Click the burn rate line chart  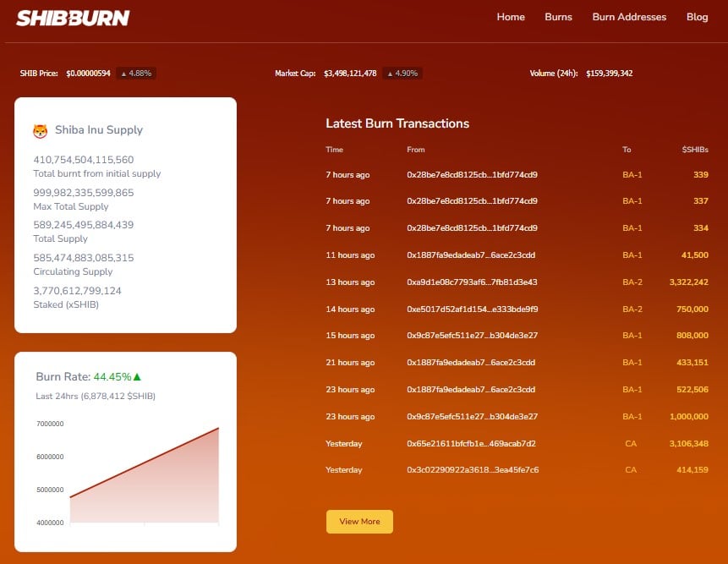click(x=144, y=474)
